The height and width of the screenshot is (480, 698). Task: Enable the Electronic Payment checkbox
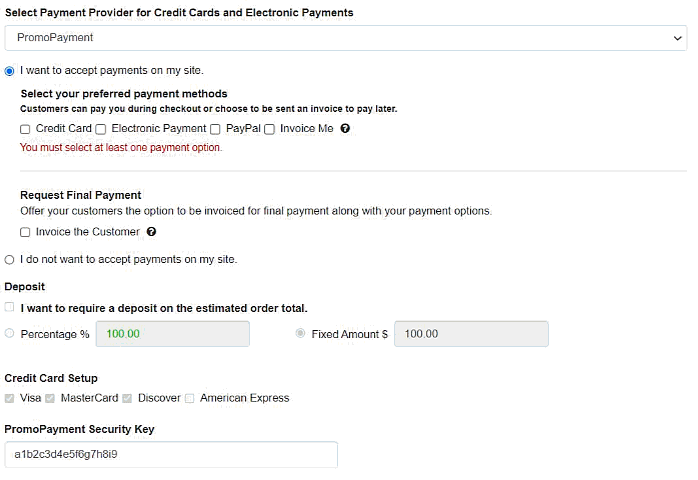pos(101,129)
